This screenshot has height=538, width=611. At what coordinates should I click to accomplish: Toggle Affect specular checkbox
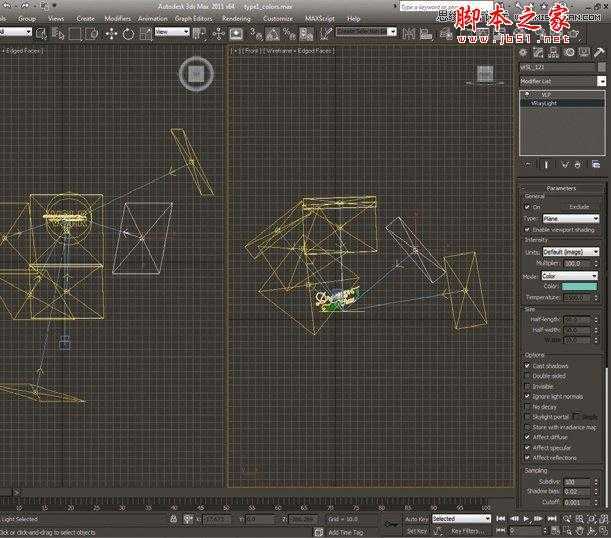(x=527, y=448)
